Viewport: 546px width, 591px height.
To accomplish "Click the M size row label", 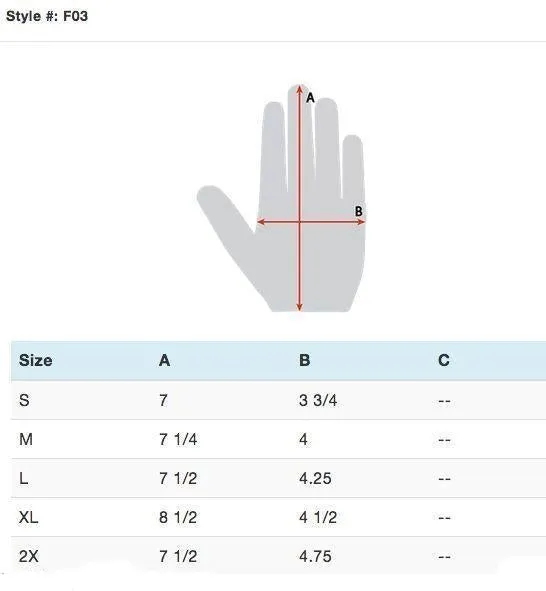I will 26,439.
